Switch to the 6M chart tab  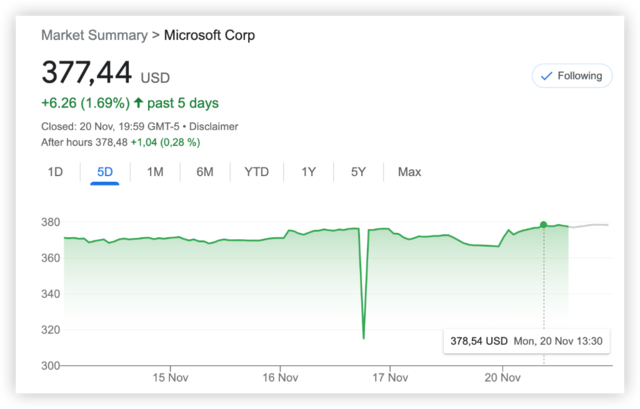(x=205, y=172)
